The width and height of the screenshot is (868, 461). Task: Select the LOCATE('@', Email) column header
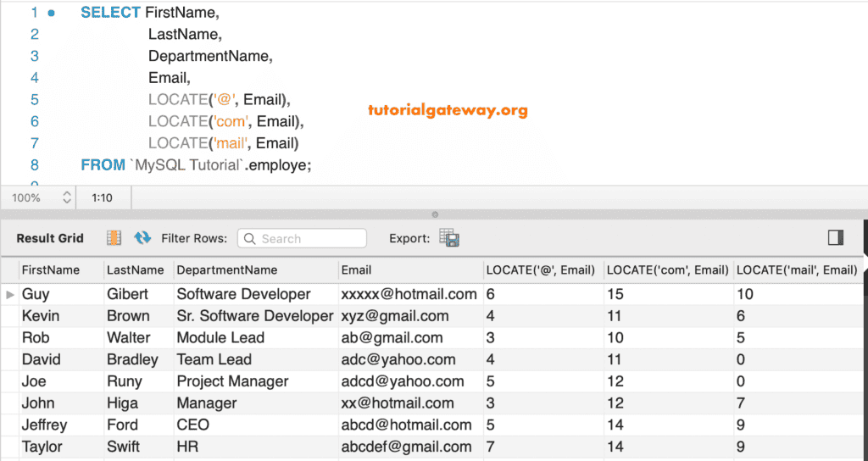(x=541, y=270)
